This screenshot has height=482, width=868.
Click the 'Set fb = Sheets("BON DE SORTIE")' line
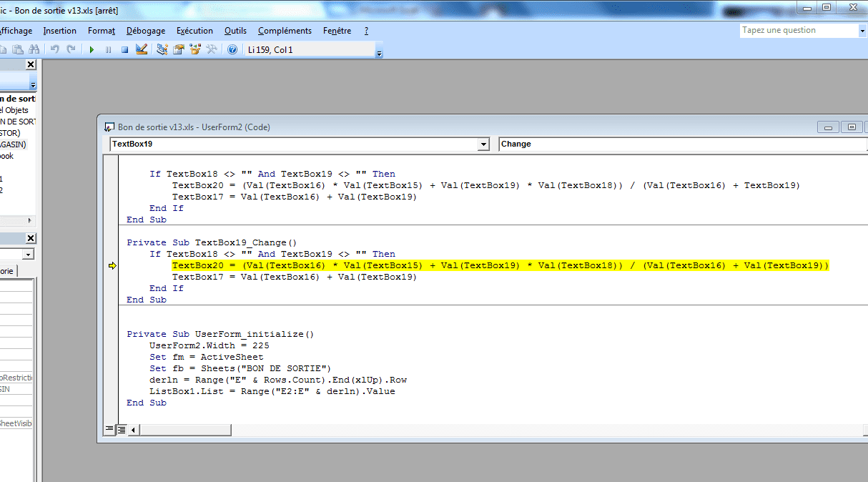point(240,368)
